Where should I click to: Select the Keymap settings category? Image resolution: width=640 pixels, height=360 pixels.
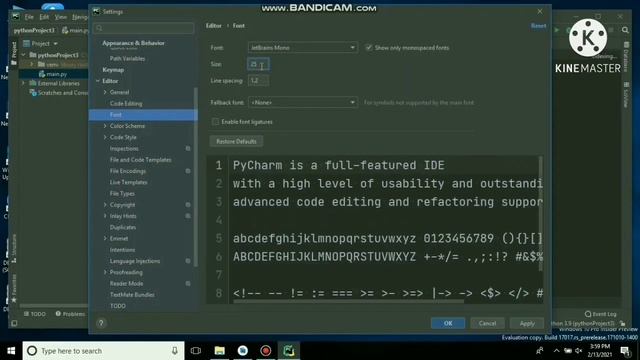coord(113,70)
